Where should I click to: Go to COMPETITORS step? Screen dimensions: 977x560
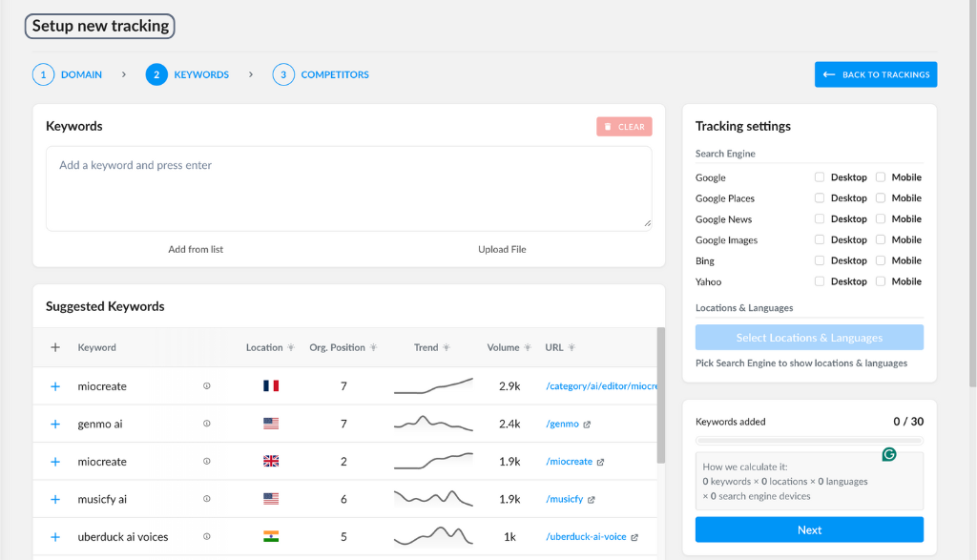335,74
